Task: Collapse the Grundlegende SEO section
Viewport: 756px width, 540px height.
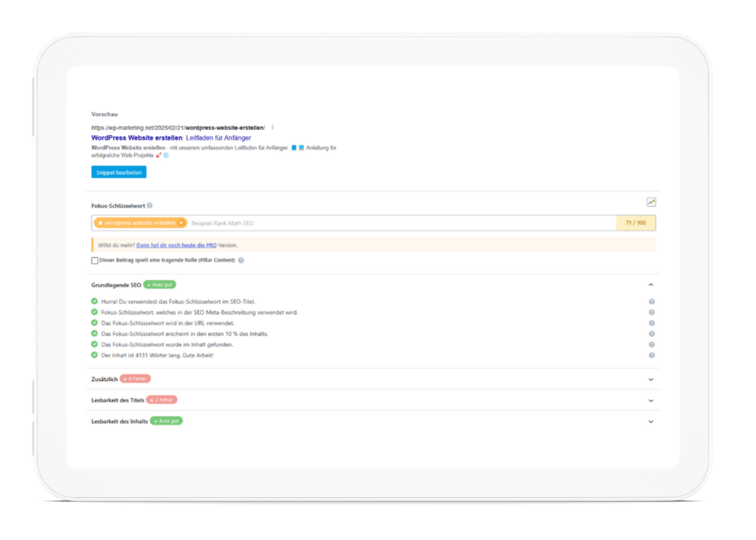Action: click(651, 284)
